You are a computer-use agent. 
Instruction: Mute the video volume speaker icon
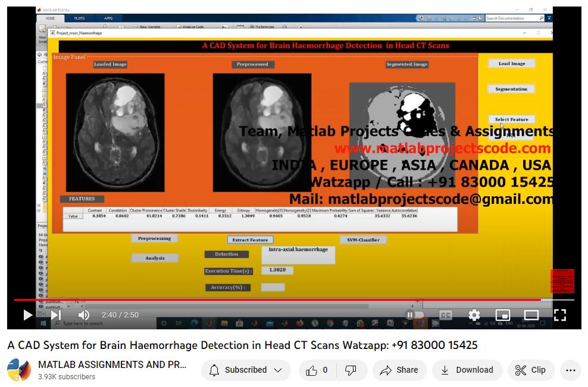pos(83,315)
